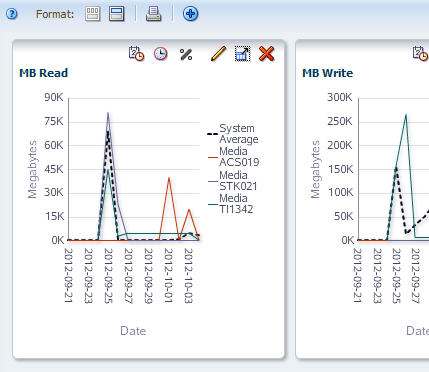Click the teal TI1342 peak in MB Write
The image size is (429, 372).
pyautogui.click(x=406, y=115)
